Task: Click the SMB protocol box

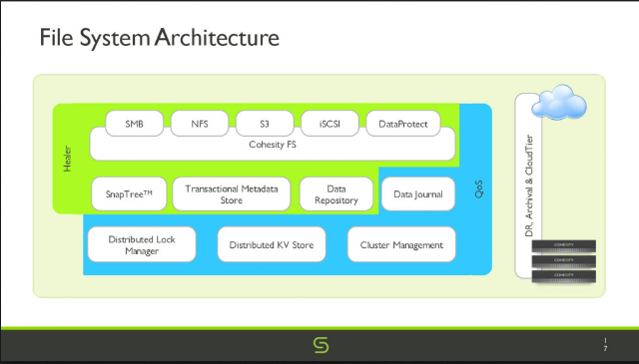Action: click(134, 124)
